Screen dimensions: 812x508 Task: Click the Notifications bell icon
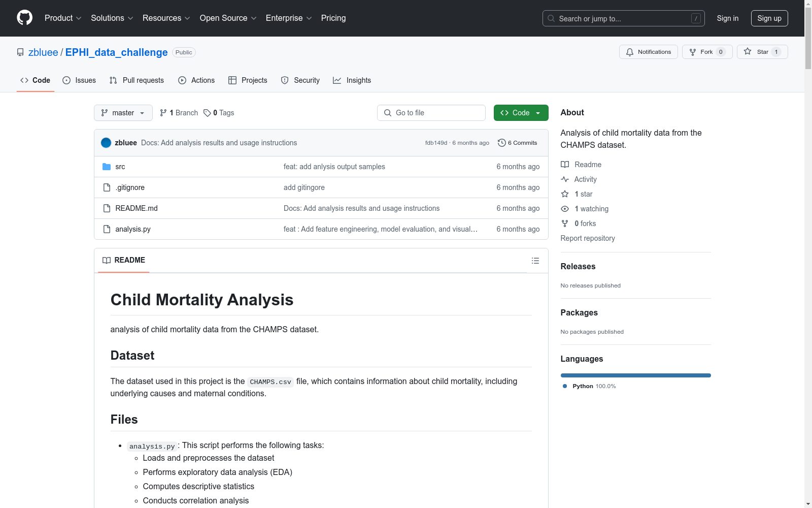630,52
